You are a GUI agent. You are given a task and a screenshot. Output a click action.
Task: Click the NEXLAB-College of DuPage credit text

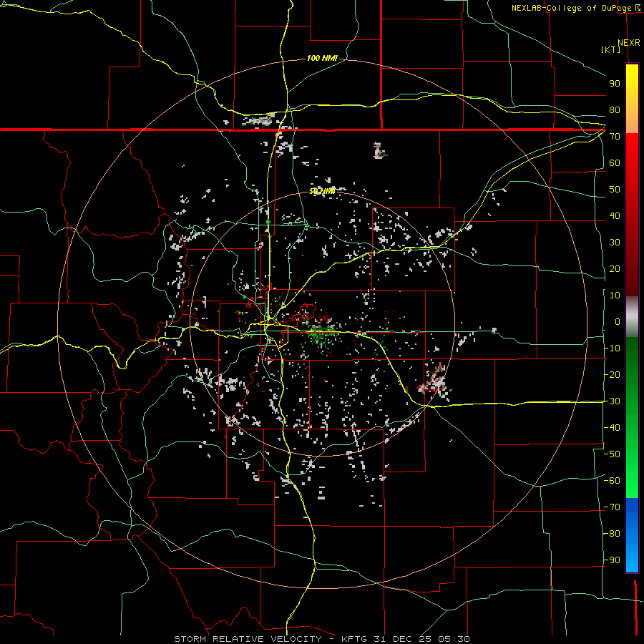point(571,8)
